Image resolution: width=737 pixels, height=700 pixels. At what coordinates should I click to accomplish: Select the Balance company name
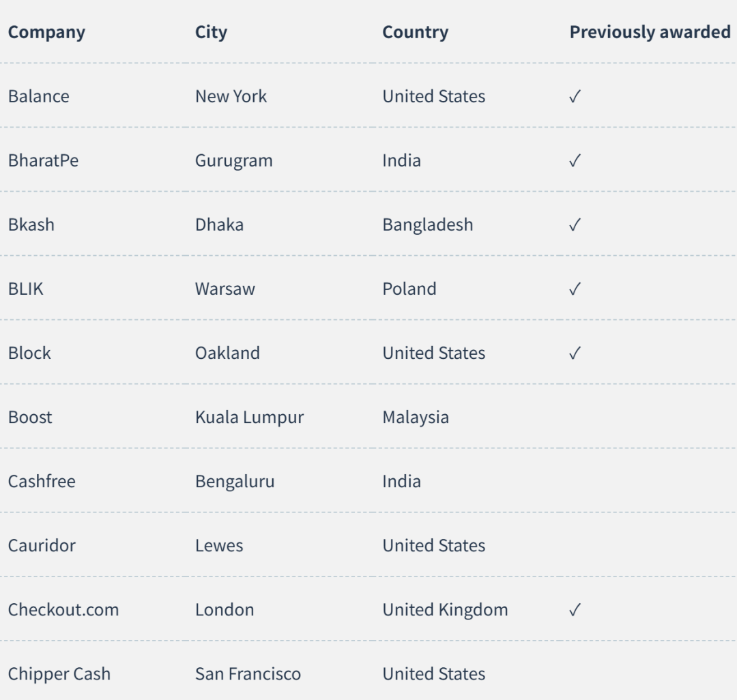pos(38,96)
